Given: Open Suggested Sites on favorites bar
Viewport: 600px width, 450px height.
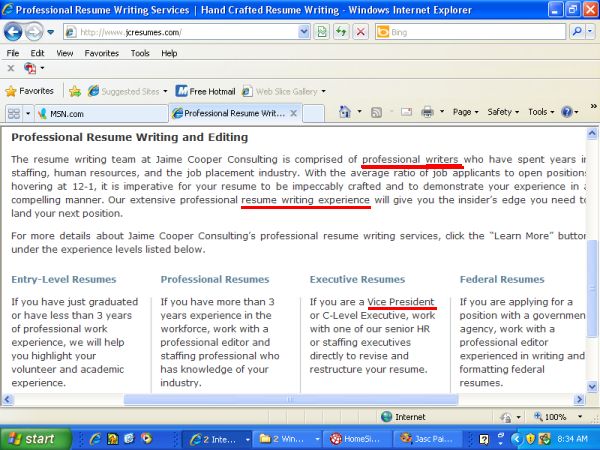Looking at the screenshot, I should tap(127, 91).
